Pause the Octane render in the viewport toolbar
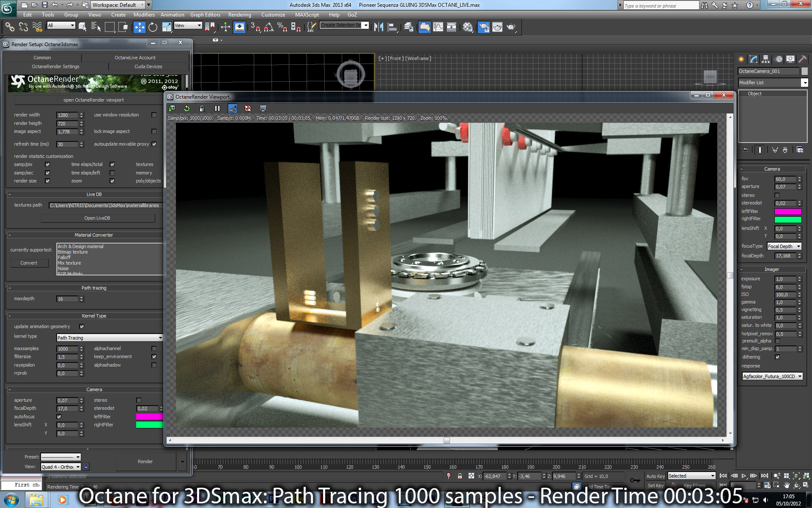 217,108
